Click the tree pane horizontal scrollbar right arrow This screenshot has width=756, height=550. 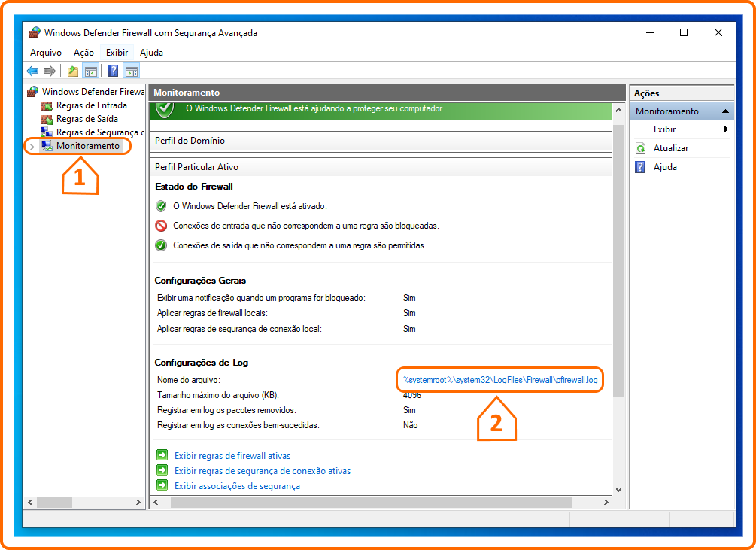point(138,503)
